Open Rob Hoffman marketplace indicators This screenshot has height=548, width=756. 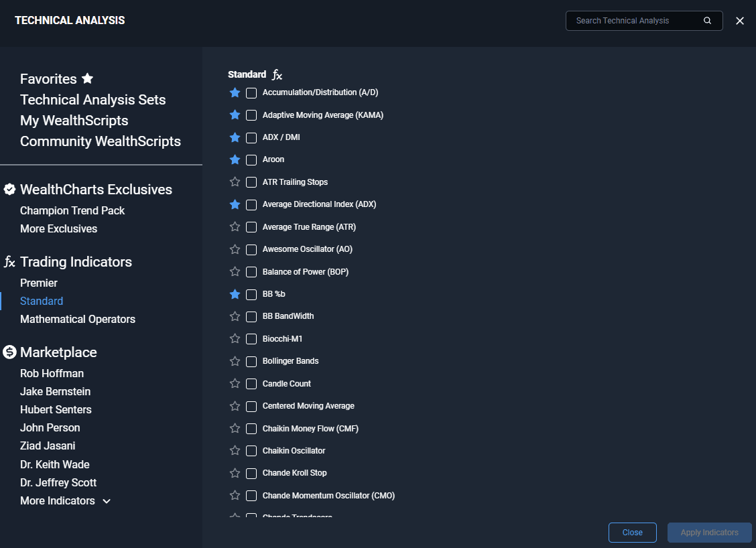[x=52, y=374]
